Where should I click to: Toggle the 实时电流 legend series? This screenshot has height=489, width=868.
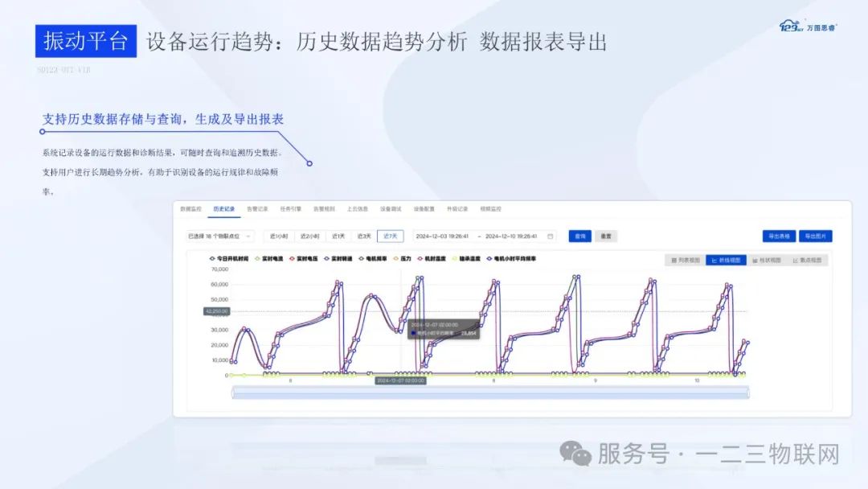point(269,259)
